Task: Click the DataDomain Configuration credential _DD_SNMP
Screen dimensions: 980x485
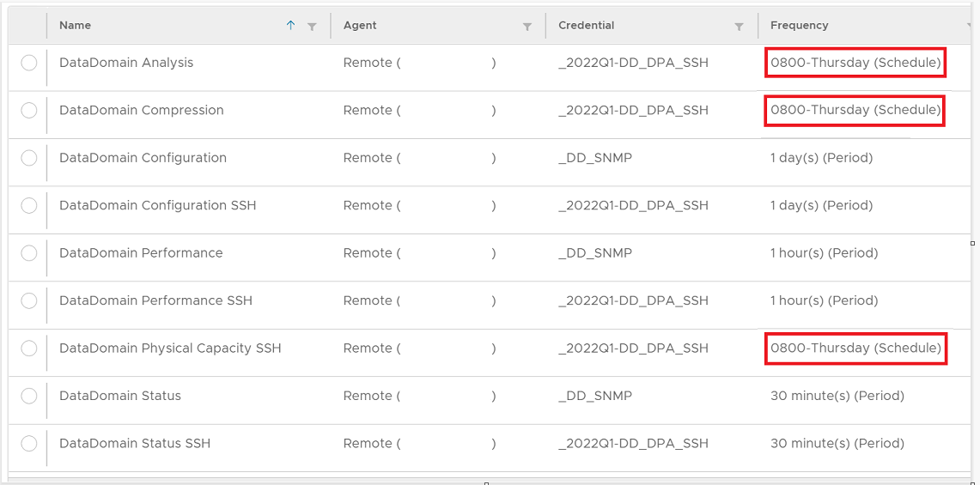Action: (x=595, y=158)
